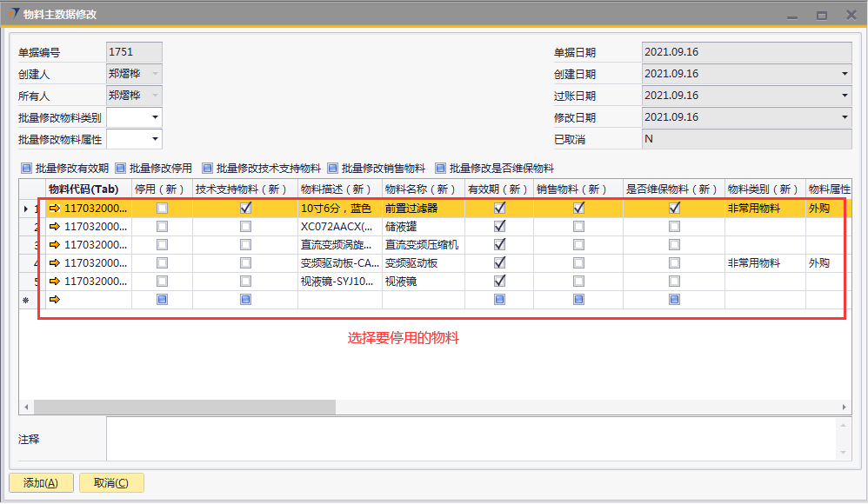Open linked item for 直流变频压缩机 row
868x504 pixels.
pos(55,245)
